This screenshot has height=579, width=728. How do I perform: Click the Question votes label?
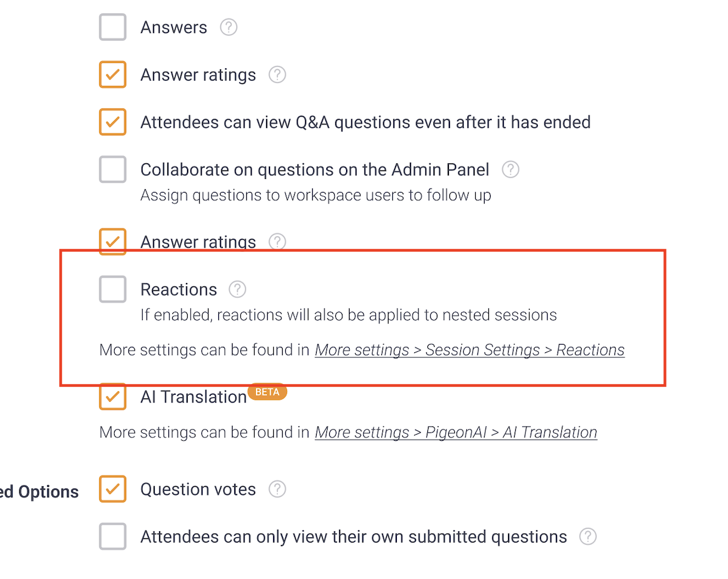click(x=198, y=489)
